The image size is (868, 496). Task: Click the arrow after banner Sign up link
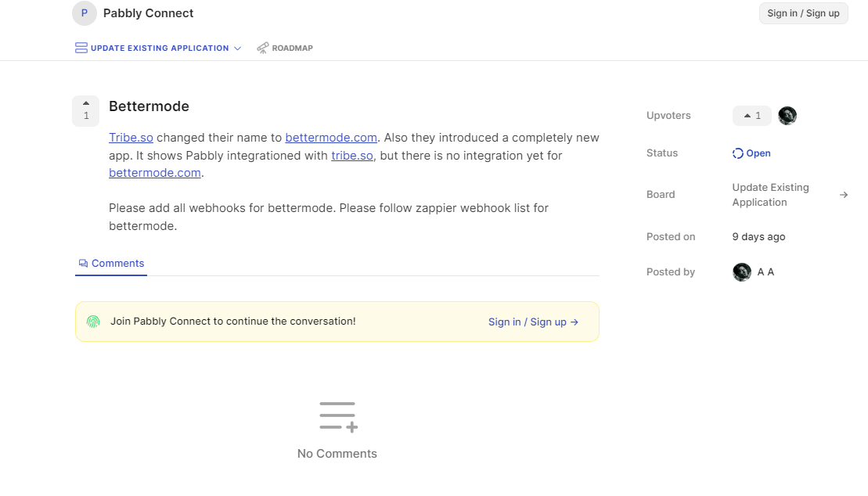pyautogui.click(x=574, y=322)
